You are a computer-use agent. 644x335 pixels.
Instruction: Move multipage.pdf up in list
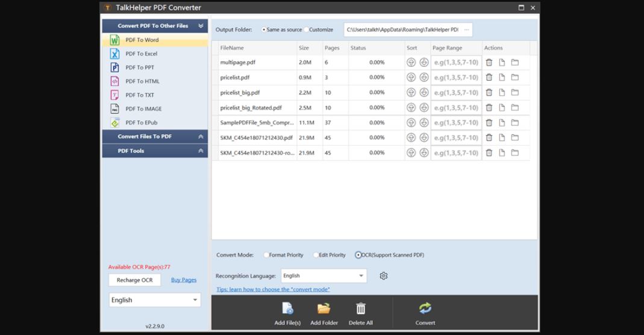point(411,63)
